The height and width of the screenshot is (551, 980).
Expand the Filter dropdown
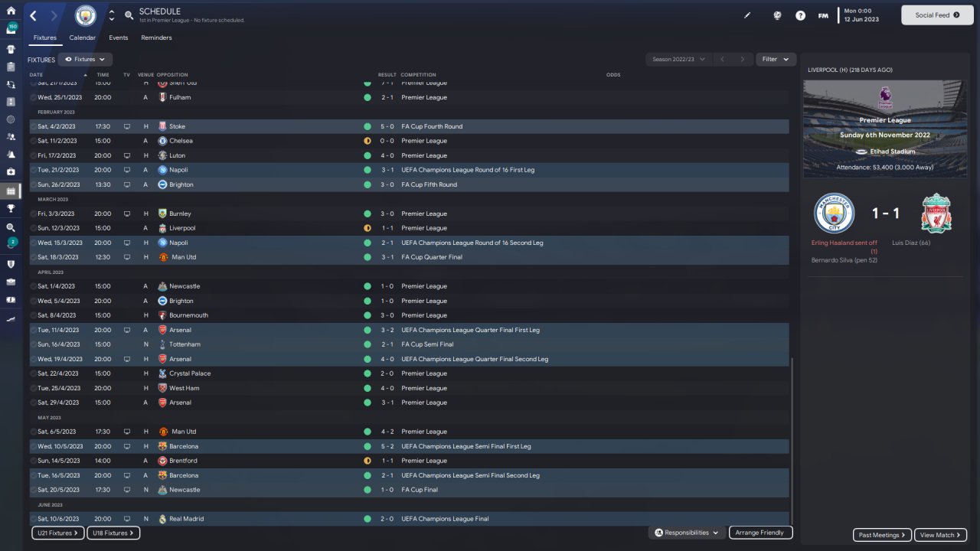pos(776,59)
